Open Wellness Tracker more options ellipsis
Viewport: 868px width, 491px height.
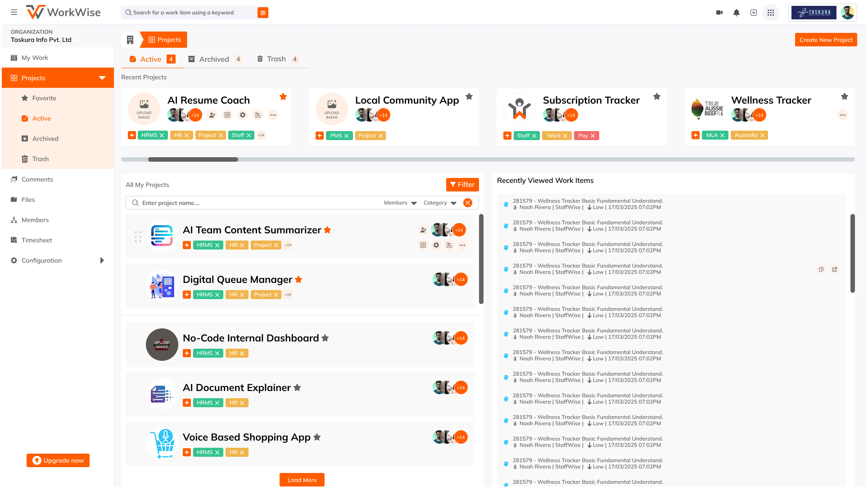[x=843, y=115]
